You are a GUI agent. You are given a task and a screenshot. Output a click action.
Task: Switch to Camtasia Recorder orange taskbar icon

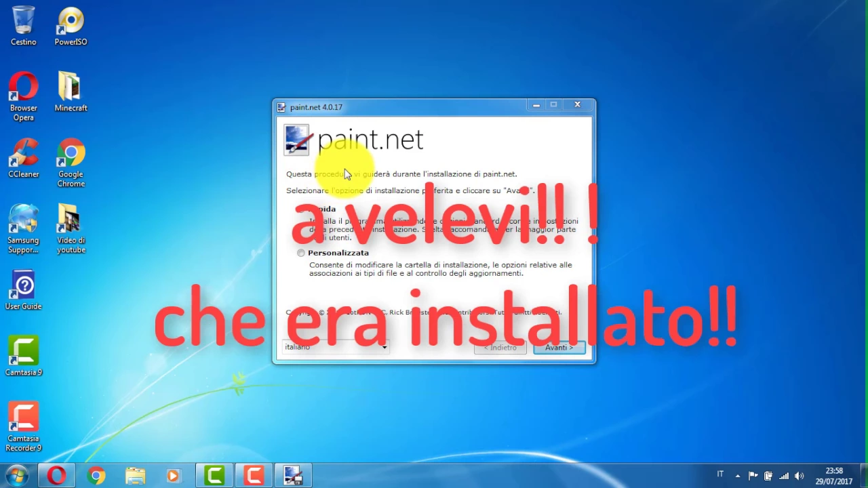[x=254, y=476]
